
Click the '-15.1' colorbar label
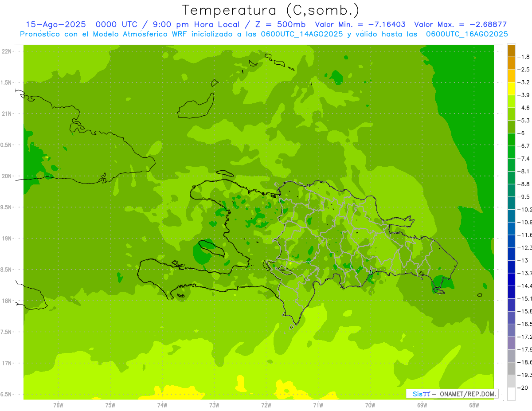[525, 298]
